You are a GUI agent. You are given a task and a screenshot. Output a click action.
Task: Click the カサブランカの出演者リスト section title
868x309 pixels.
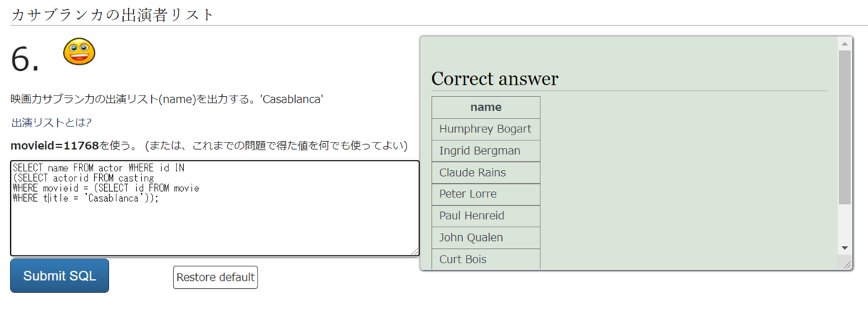[x=112, y=13]
